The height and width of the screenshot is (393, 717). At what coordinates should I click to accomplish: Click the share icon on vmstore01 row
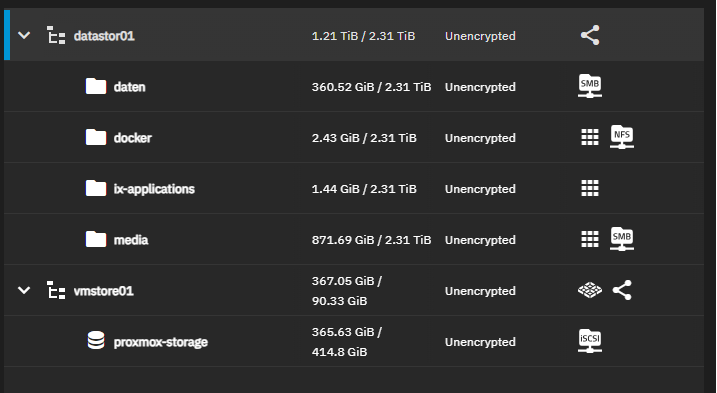pos(622,290)
